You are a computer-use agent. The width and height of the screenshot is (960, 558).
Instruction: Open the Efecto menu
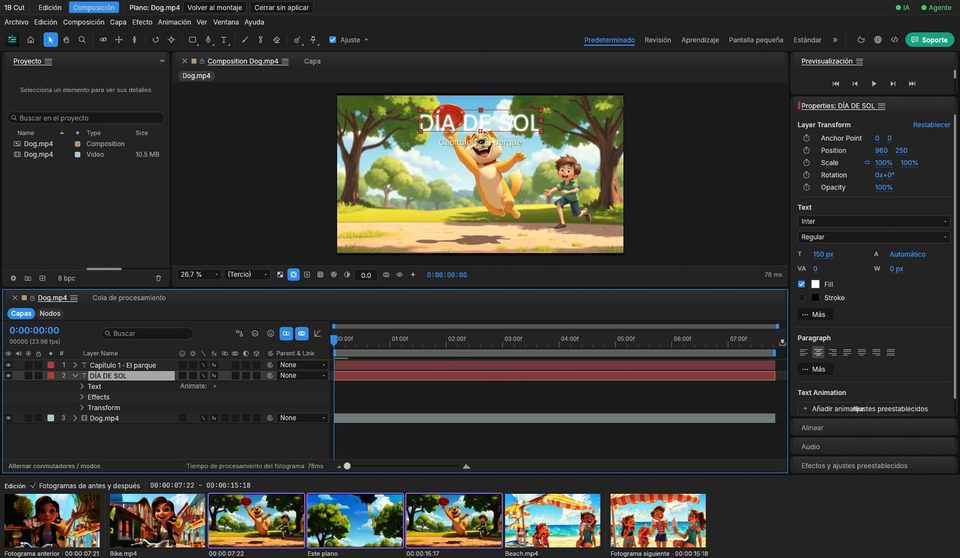click(142, 22)
